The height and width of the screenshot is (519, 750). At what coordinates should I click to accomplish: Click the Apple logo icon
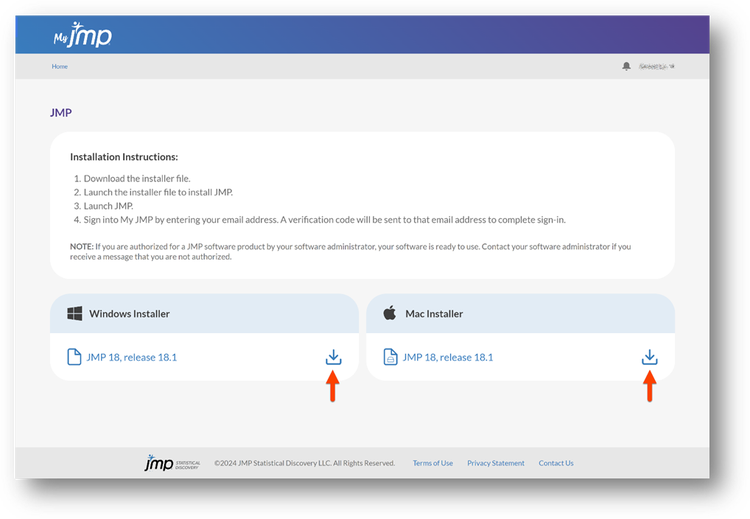pyautogui.click(x=390, y=313)
